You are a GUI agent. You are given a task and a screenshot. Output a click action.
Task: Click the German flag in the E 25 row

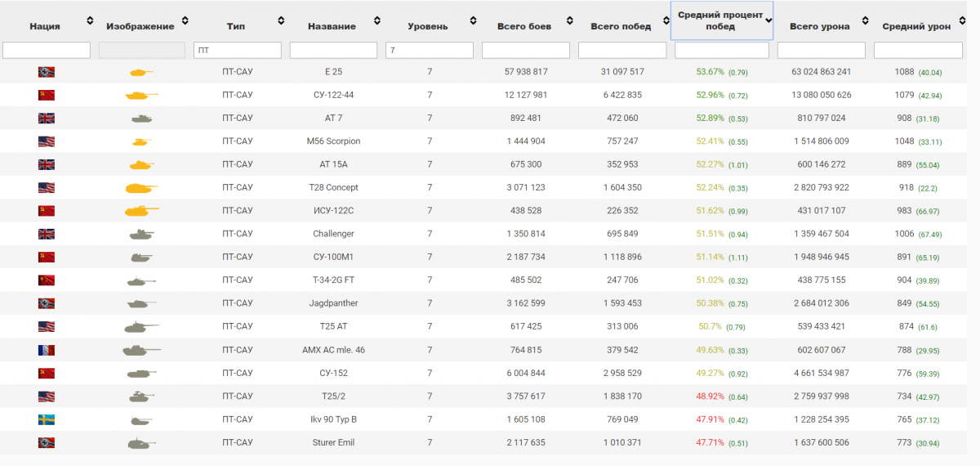tap(46, 72)
